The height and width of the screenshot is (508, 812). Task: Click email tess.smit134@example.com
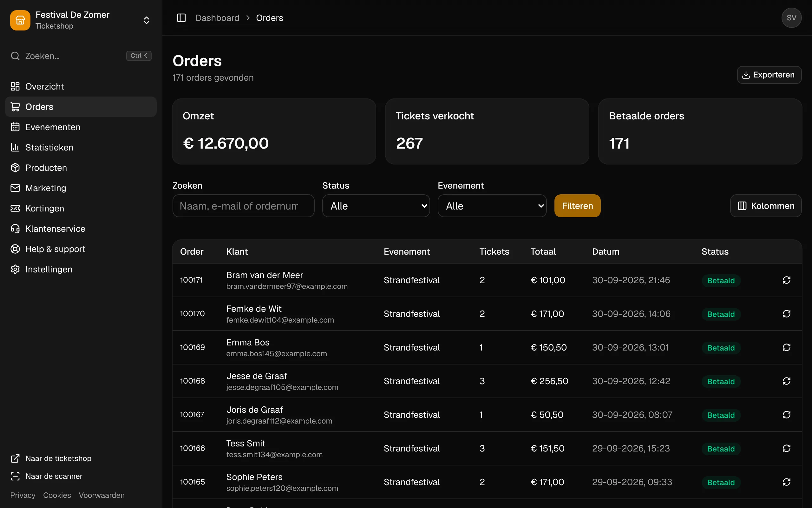pyautogui.click(x=274, y=455)
